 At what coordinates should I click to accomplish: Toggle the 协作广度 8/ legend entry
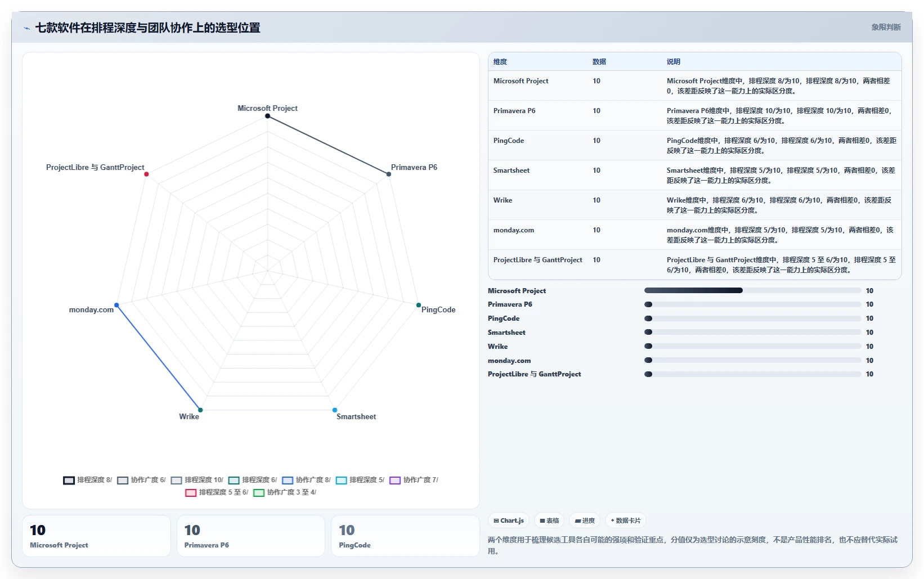[x=307, y=480]
